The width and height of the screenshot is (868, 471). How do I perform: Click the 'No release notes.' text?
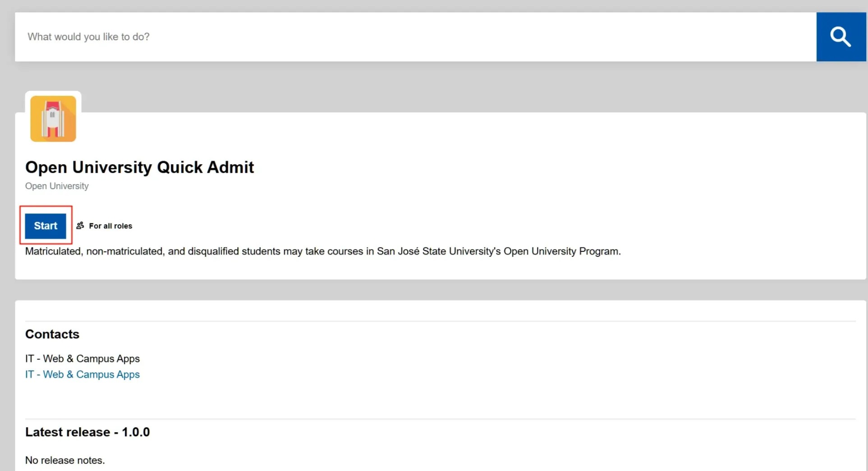(x=65, y=460)
